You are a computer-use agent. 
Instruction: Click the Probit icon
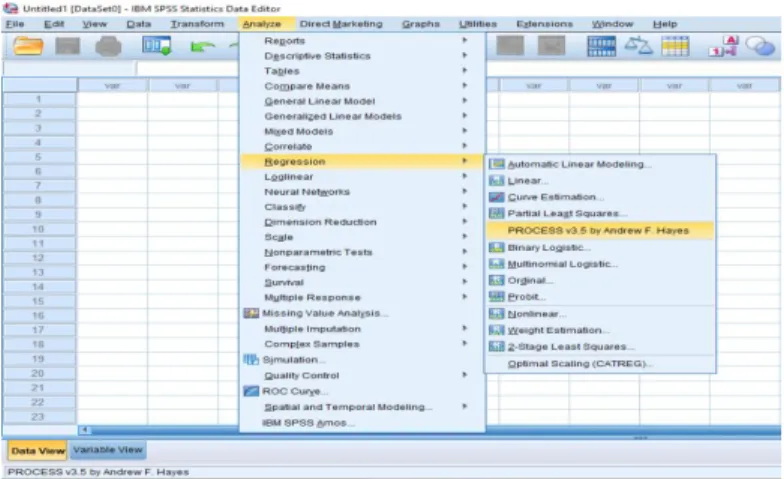point(496,297)
